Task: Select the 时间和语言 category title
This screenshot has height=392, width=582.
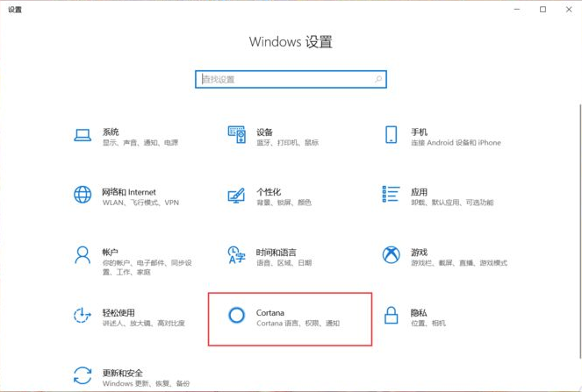Action: [277, 253]
